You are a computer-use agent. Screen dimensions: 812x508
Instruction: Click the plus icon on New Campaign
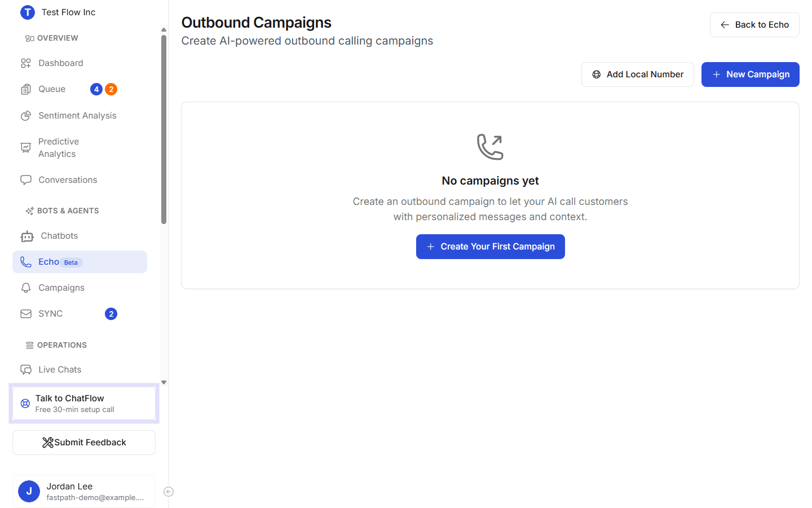tap(717, 75)
